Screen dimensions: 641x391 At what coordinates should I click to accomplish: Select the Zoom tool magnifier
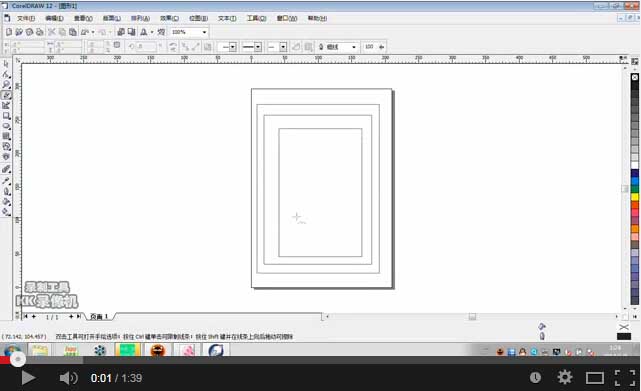click(x=6, y=85)
